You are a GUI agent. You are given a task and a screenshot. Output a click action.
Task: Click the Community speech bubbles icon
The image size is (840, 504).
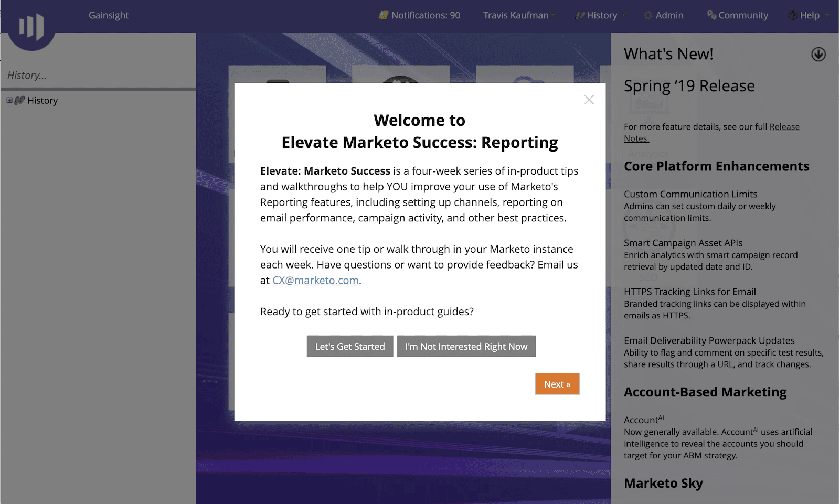[711, 15]
